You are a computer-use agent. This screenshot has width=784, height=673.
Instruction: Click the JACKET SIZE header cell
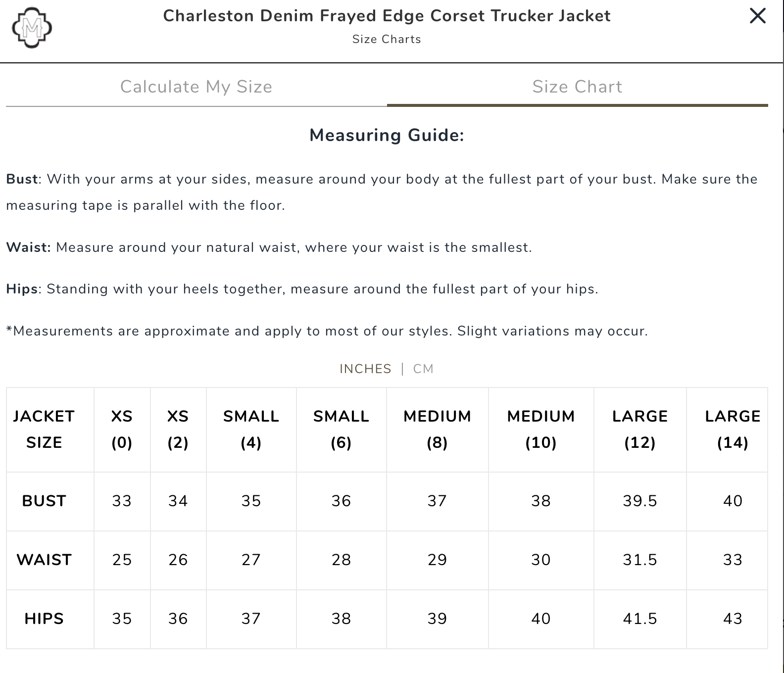(44, 429)
